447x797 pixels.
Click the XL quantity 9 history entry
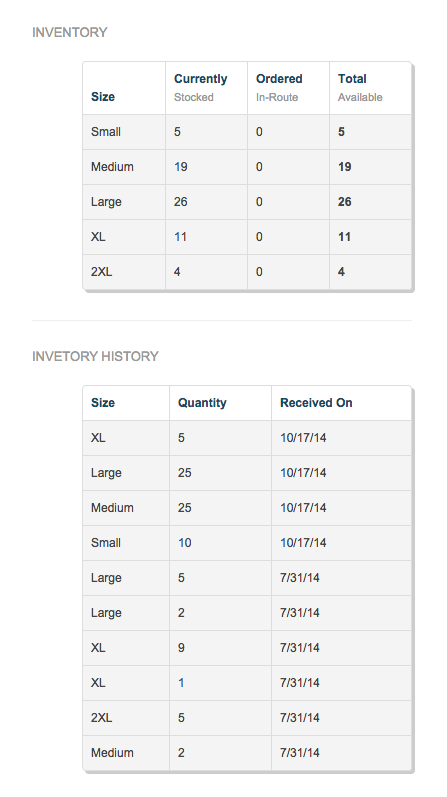point(247,649)
